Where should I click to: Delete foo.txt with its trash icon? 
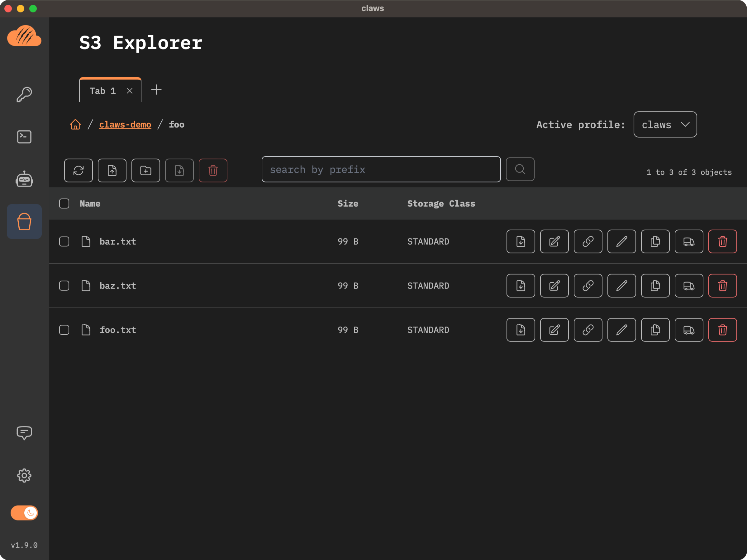click(722, 330)
